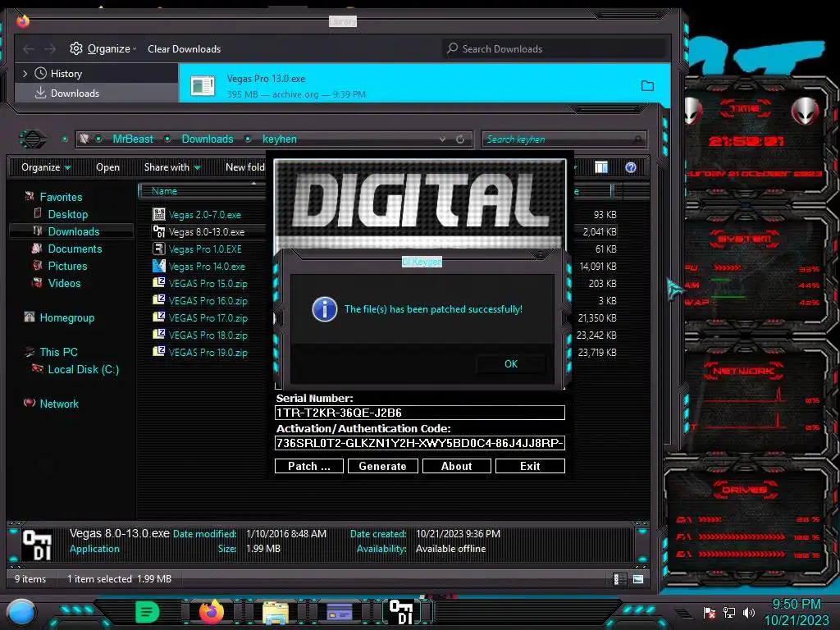The image size is (840, 630).
Task: Open Firefox from the taskbar
Action: pyautogui.click(x=212, y=612)
